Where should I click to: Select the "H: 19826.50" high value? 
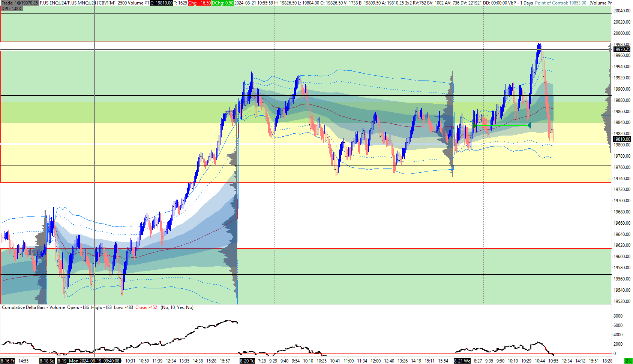tap(286, 3)
